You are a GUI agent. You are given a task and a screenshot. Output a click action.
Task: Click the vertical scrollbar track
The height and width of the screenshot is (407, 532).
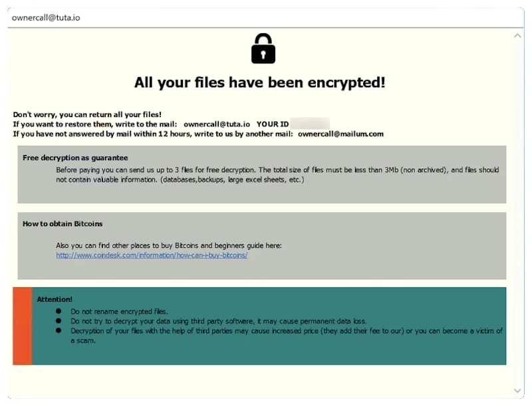coord(518,213)
